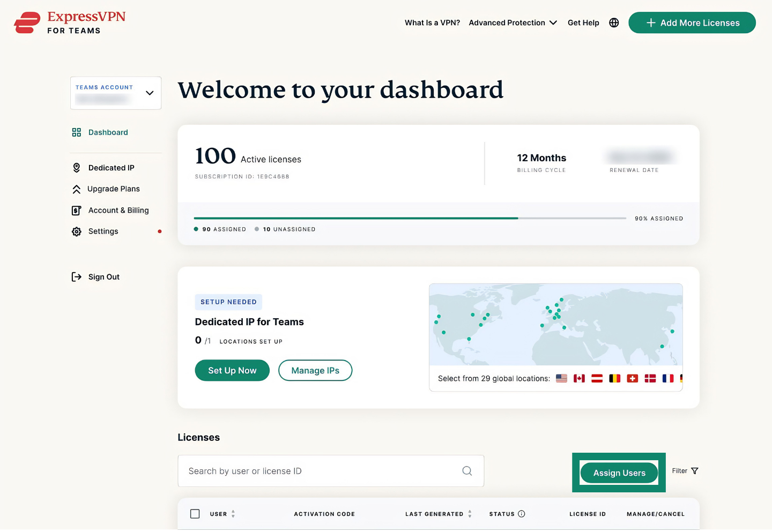Click the "STATUS" column header text
Image resolution: width=772 pixels, height=532 pixels.
pos(502,514)
